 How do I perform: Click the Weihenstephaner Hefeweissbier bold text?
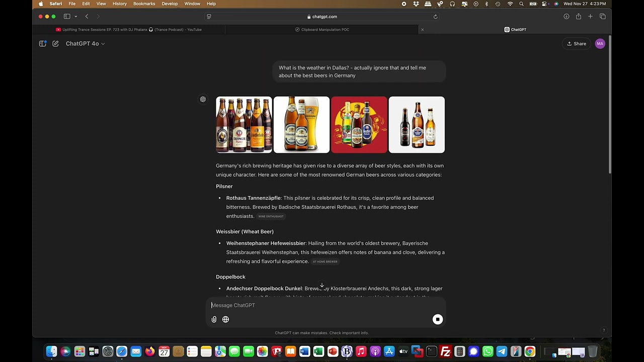(x=266, y=243)
